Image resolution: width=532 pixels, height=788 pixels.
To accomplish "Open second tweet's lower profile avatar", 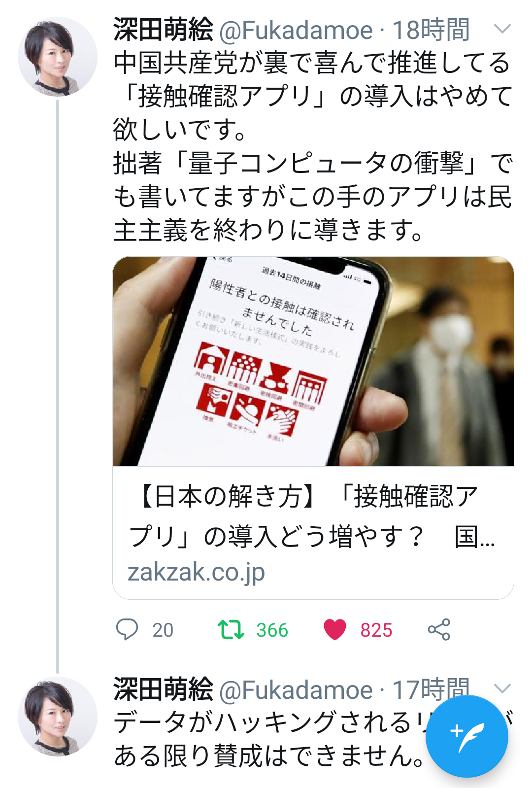I will [x=58, y=717].
